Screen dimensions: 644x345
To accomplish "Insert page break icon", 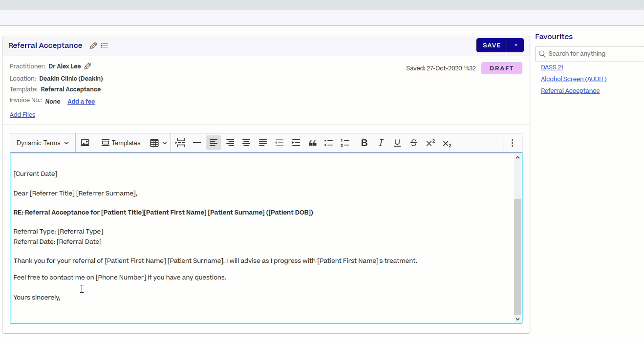I will coord(181,143).
